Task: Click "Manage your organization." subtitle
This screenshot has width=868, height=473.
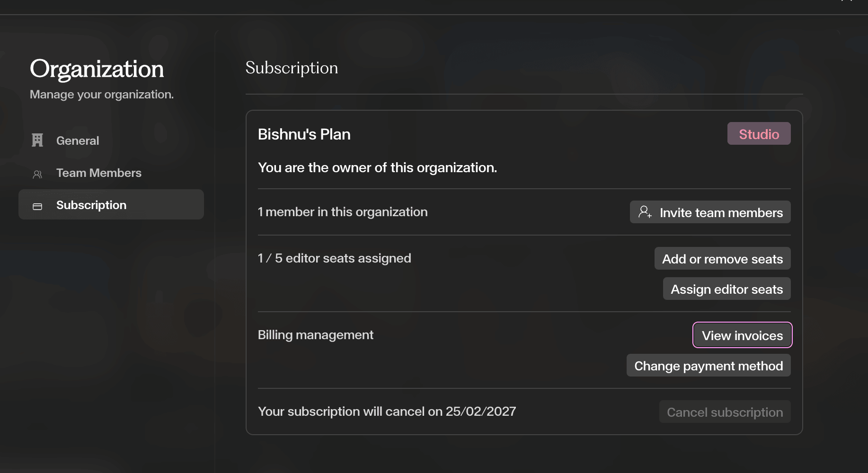Action: point(101,95)
